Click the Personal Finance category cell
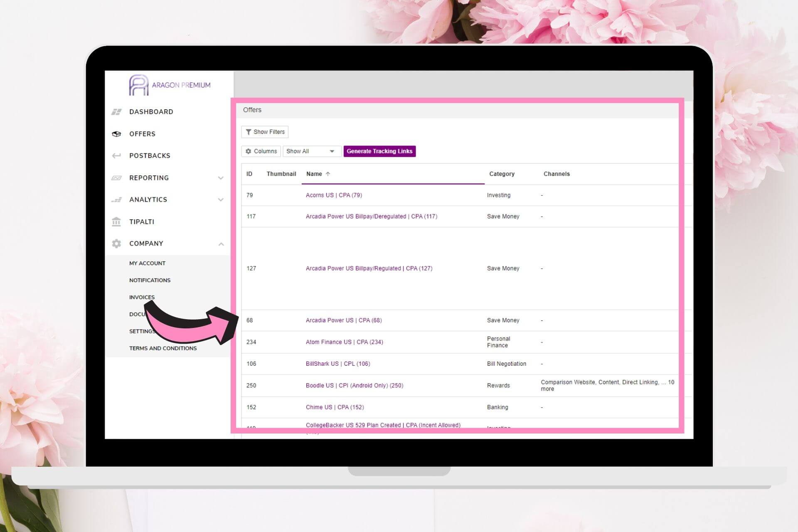 coord(498,342)
